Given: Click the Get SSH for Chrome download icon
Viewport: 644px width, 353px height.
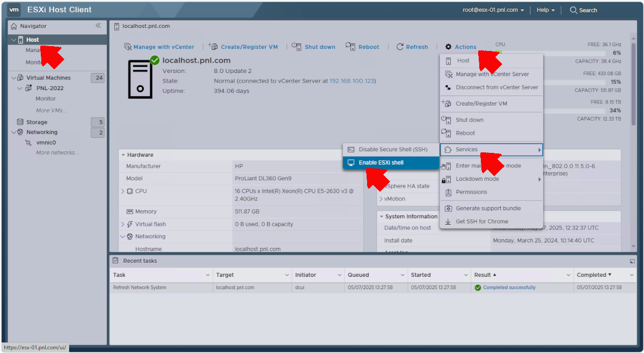Looking at the screenshot, I should (448, 222).
